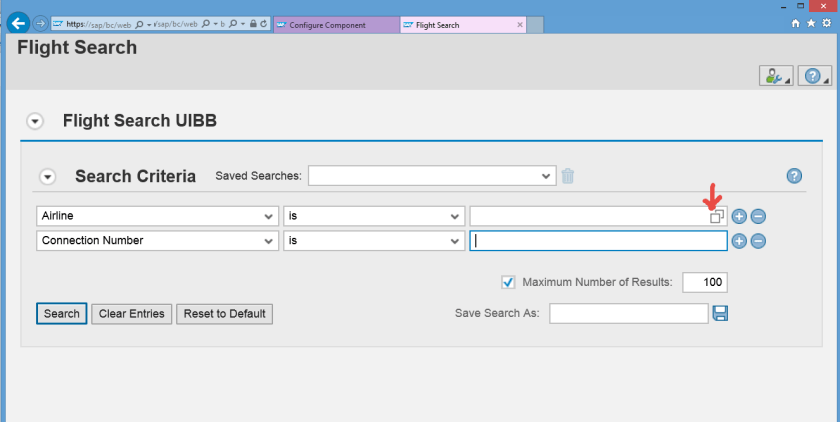Switch to the Configure Component tab
This screenshot has height=422, width=840.
click(x=334, y=24)
